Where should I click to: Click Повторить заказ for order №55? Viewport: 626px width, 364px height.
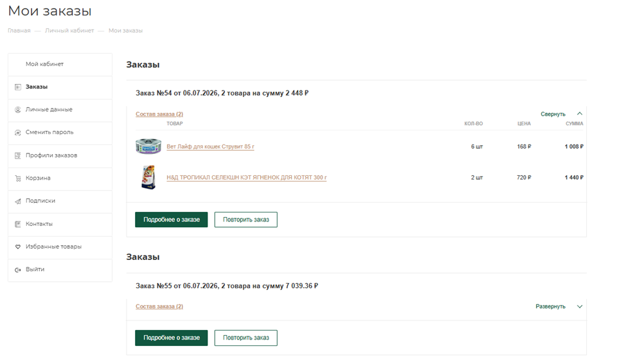[x=246, y=338]
